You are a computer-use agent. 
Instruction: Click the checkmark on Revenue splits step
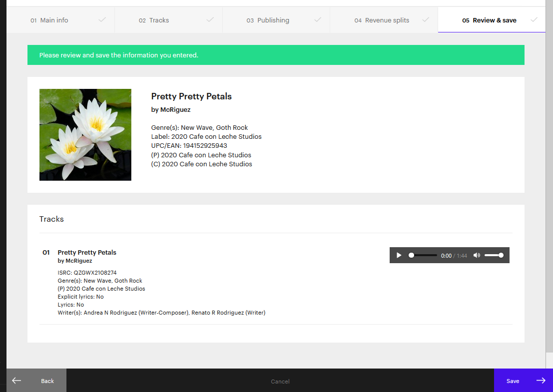point(426,20)
